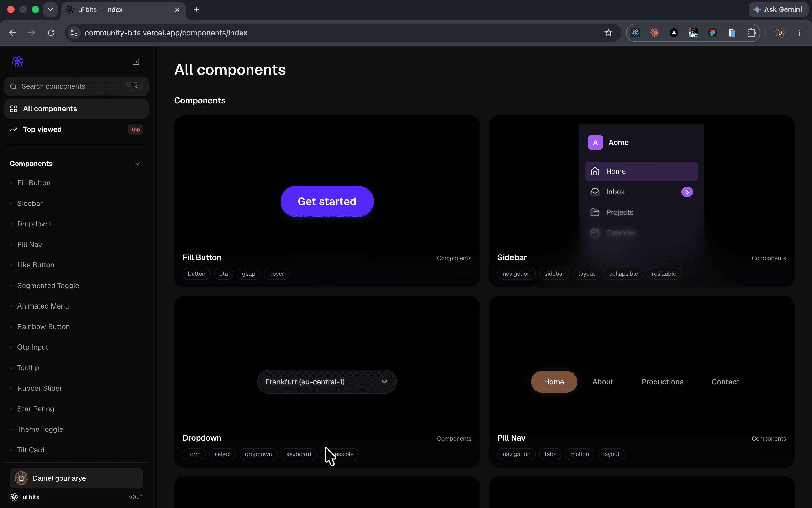Close the ui bits — Index tab
This screenshot has width=812, height=508.
(177, 9)
